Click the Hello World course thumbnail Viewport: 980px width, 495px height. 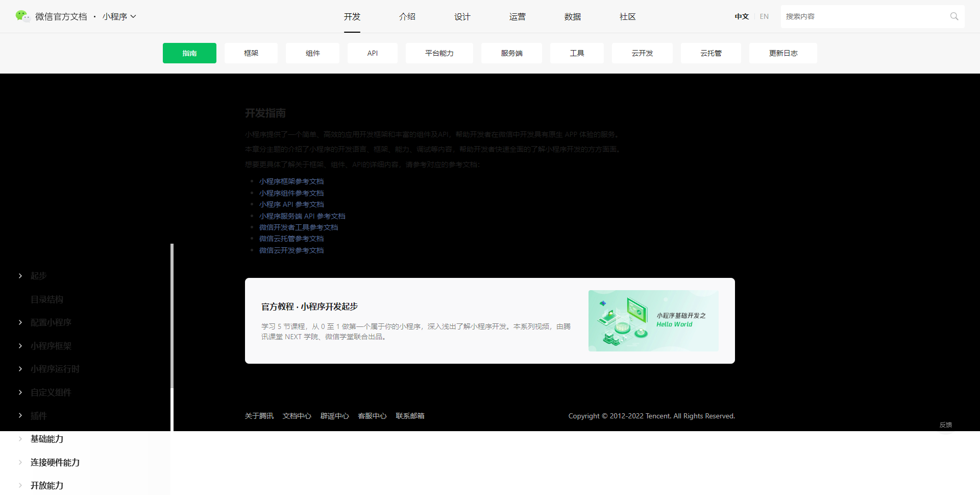pos(653,321)
